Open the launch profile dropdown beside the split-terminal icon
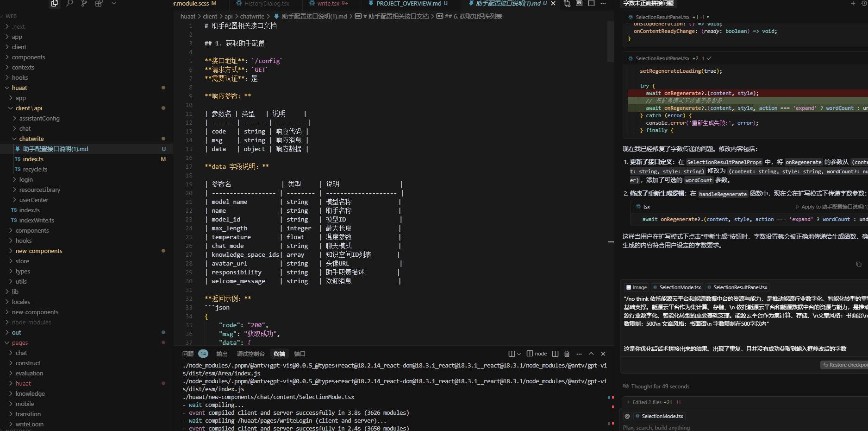 click(518, 354)
